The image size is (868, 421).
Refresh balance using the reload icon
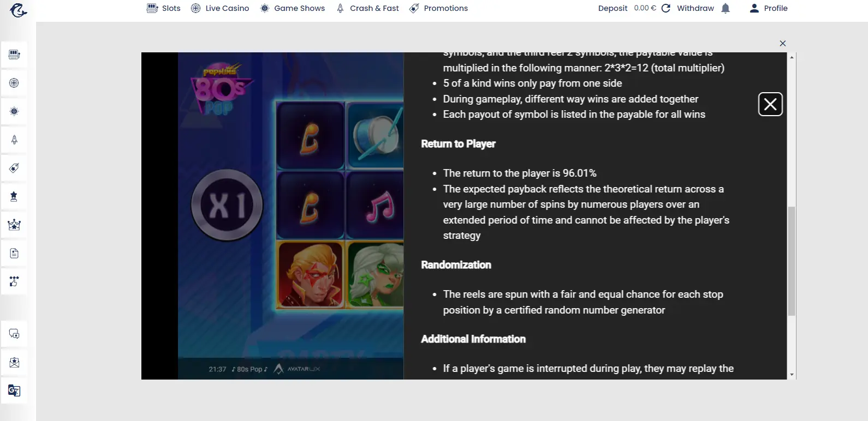click(x=666, y=8)
